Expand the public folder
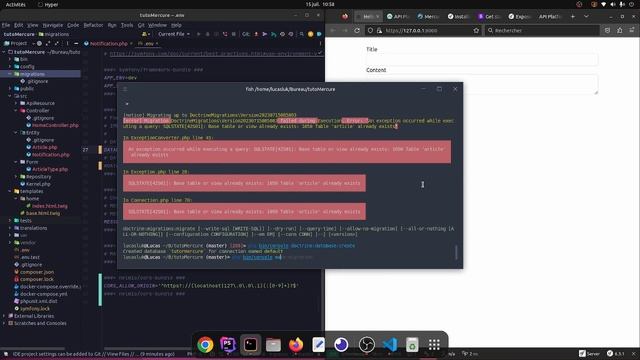The height and width of the screenshot is (360, 640). (10, 89)
